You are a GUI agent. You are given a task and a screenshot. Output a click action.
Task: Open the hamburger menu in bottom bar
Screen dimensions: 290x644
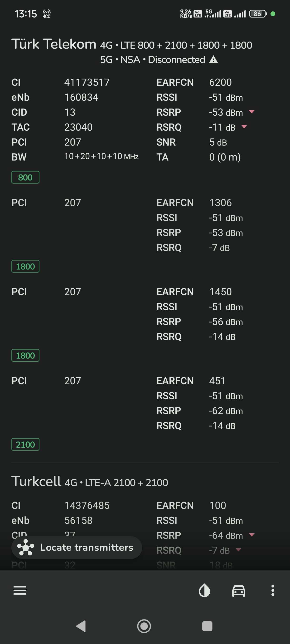pos(20,590)
